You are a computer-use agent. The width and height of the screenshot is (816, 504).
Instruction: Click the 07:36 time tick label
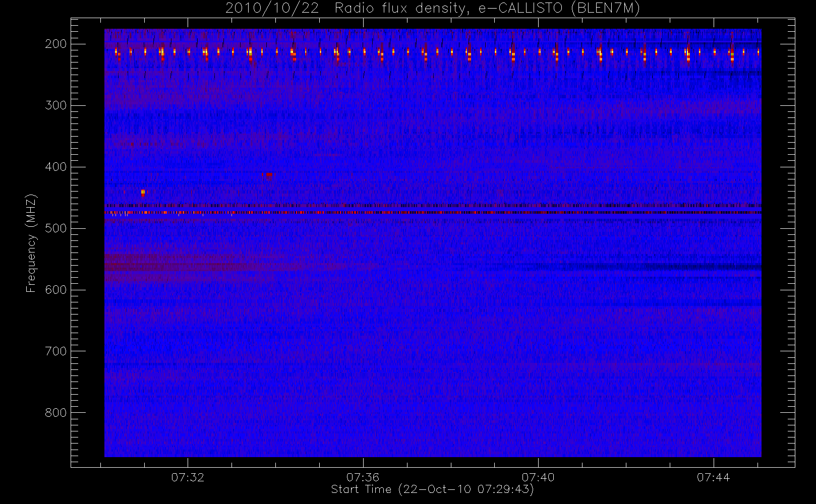[x=363, y=477]
